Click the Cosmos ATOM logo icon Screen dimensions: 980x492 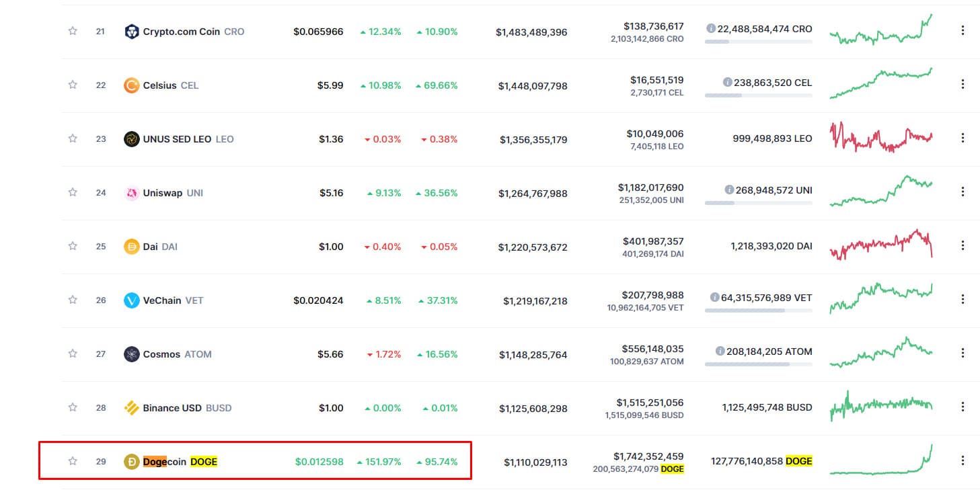(132, 354)
